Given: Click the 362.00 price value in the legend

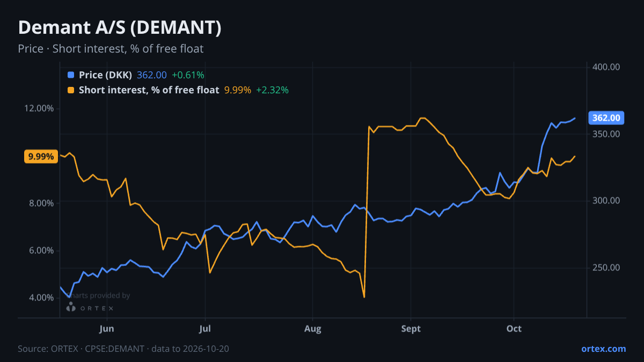Looking at the screenshot, I should (152, 75).
